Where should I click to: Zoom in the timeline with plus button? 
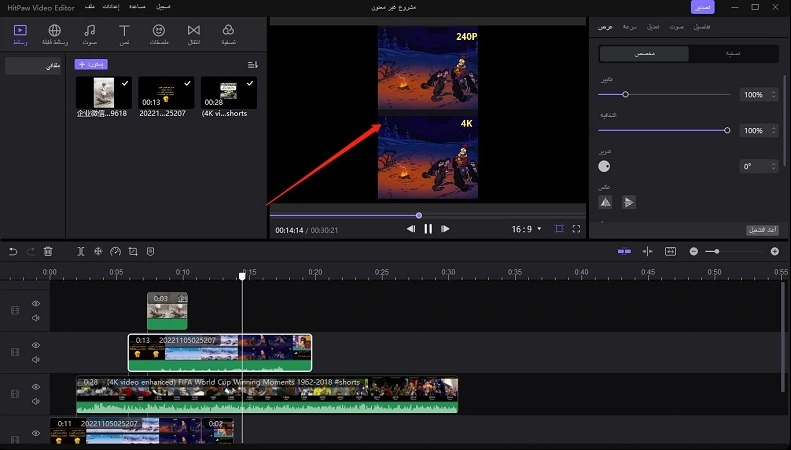(775, 251)
